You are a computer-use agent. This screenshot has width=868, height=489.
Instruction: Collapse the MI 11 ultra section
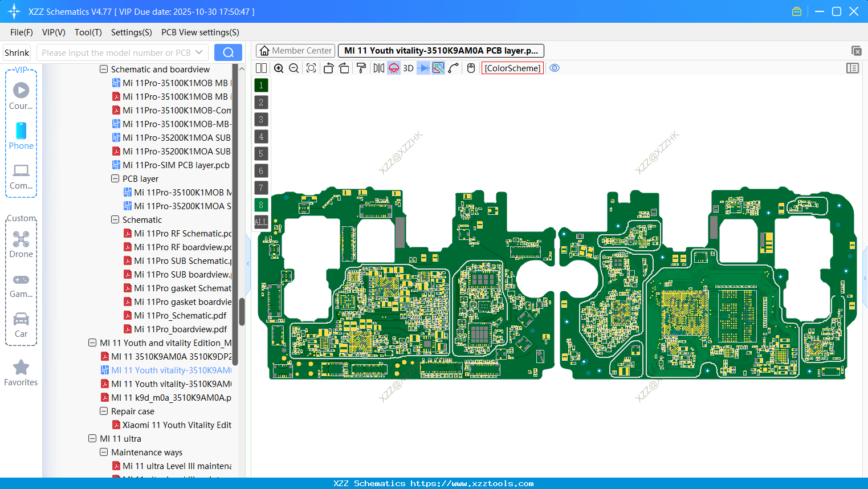tap(92, 438)
